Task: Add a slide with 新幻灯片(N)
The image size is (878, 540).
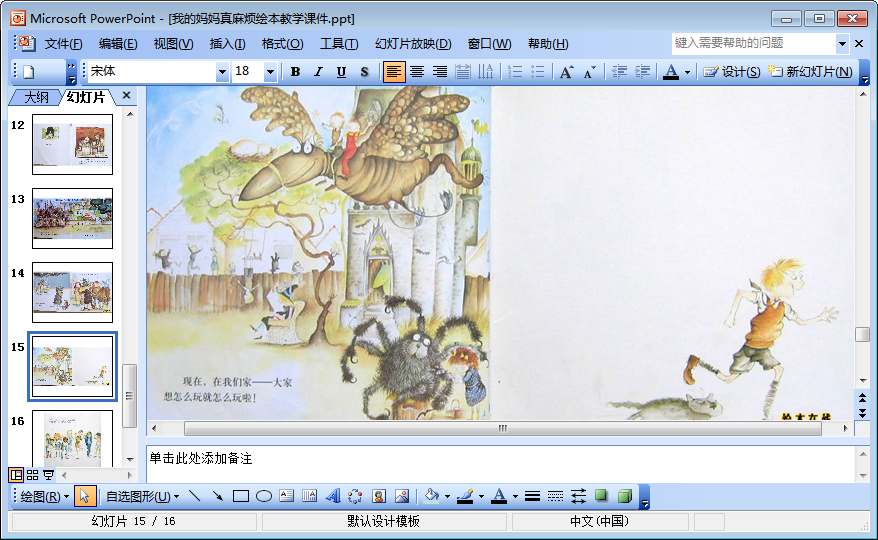Action: (810, 72)
